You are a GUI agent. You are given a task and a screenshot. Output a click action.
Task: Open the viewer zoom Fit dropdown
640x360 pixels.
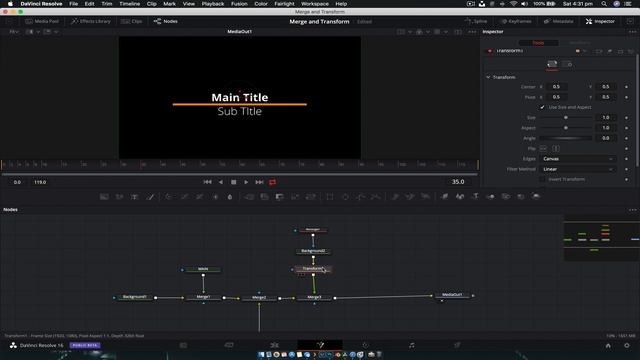click(x=14, y=31)
